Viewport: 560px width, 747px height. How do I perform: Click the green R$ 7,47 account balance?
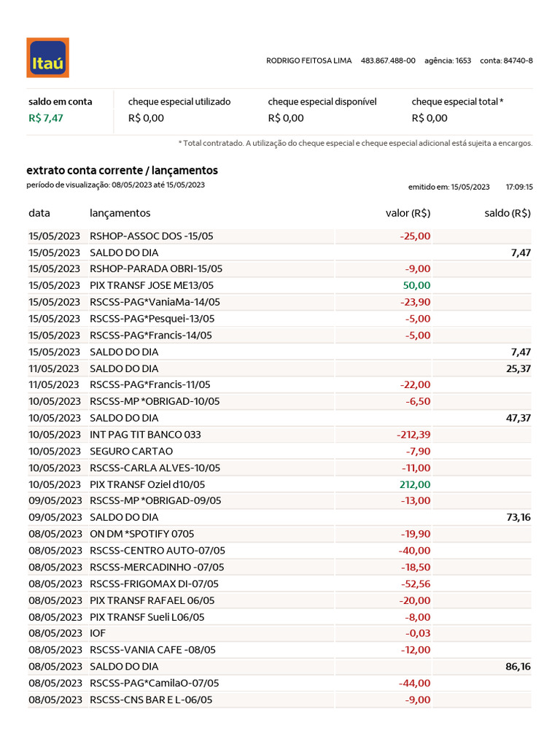click(x=46, y=118)
